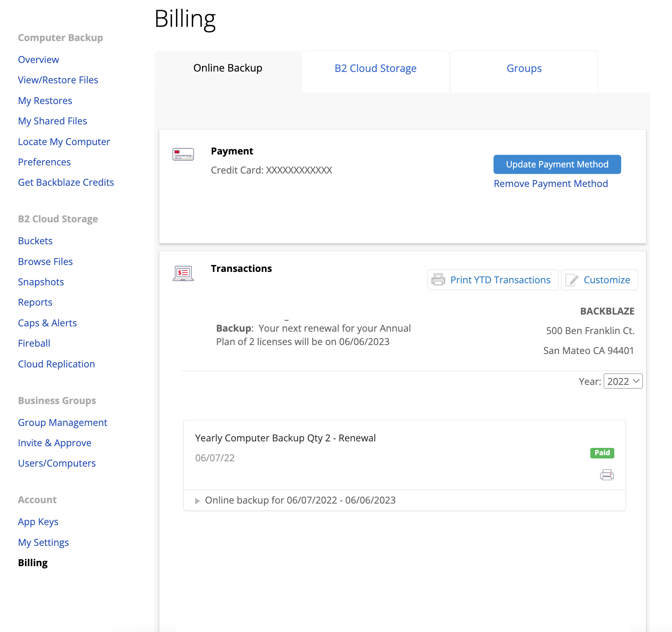Click the printer icon under the Paid badge
Image resolution: width=672 pixels, height=632 pixels.
(x=607, y=475)
